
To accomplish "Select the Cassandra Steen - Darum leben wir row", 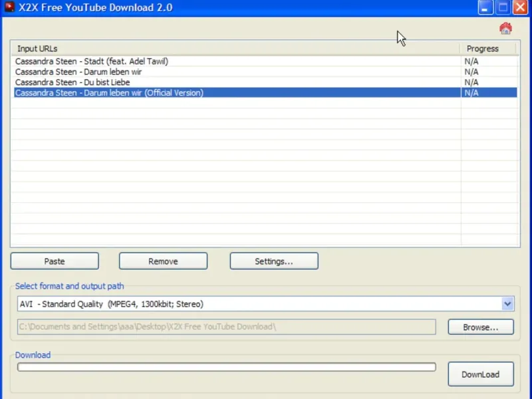I will 237,72.
